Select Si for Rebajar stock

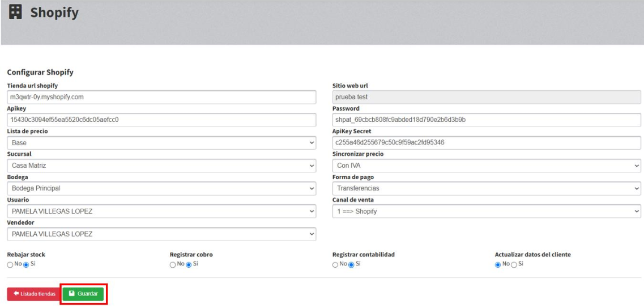(x=26, y=265)
